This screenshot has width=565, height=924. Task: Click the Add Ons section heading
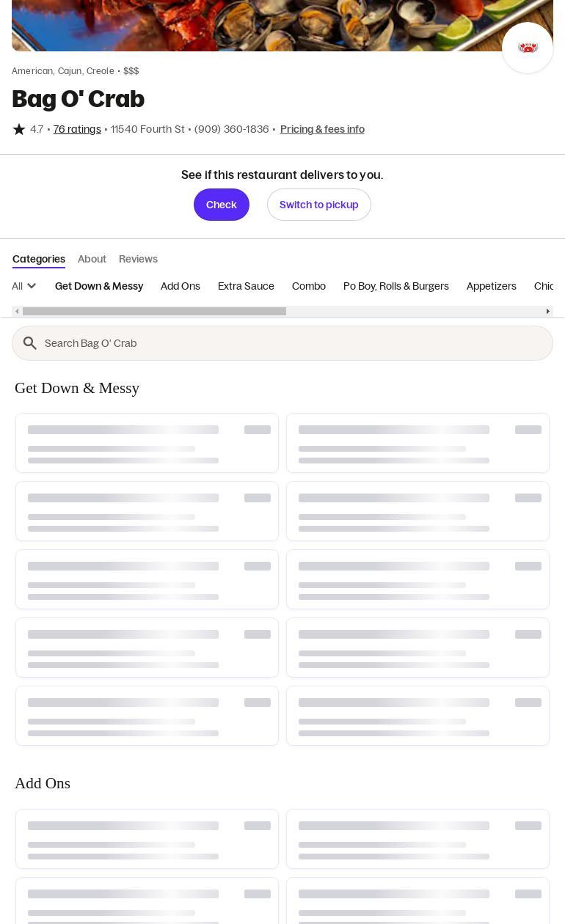(43, 783)
